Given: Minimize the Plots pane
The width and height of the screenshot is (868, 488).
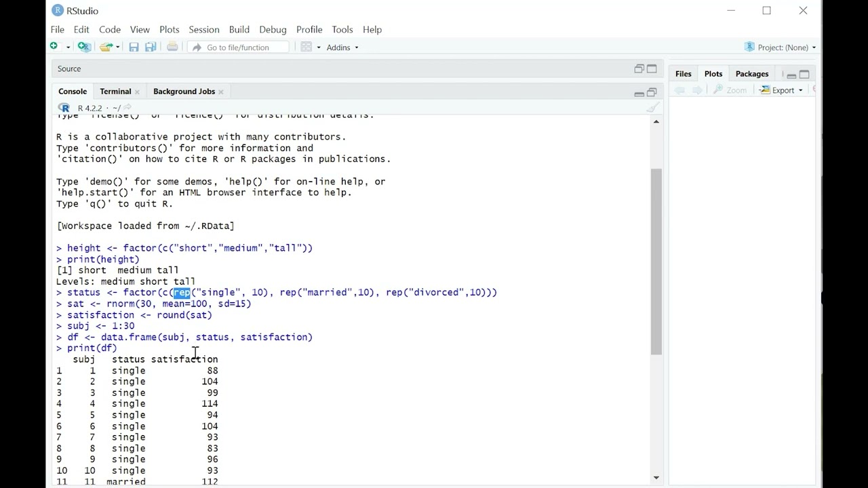Looking at the screenshot, I should pyautogui.click(x=791, y=75).
